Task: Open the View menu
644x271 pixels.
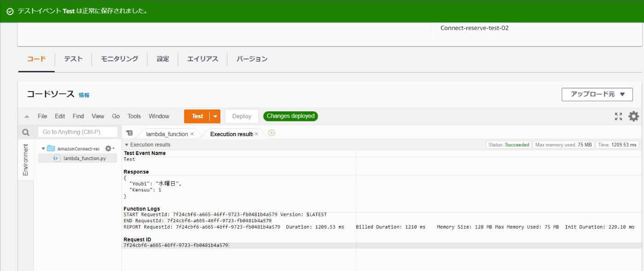Action: coord(98,116)
